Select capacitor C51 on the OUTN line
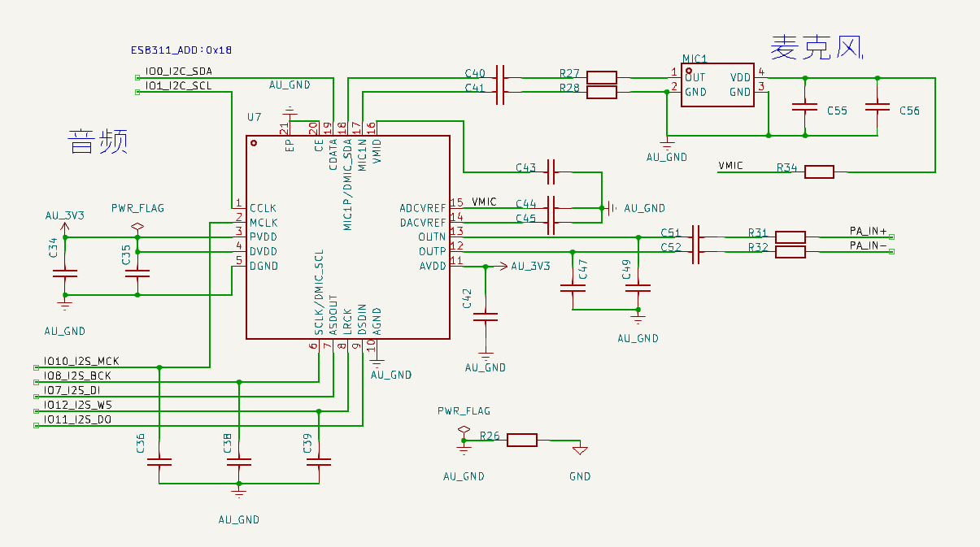The width and height of the screenshot is (980, 547). [x=696, y=237]
